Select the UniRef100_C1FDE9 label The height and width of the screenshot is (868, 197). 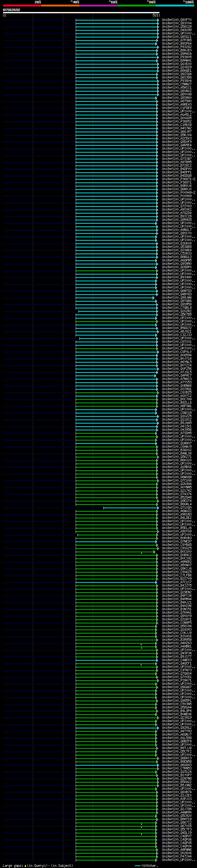[176, 108]
